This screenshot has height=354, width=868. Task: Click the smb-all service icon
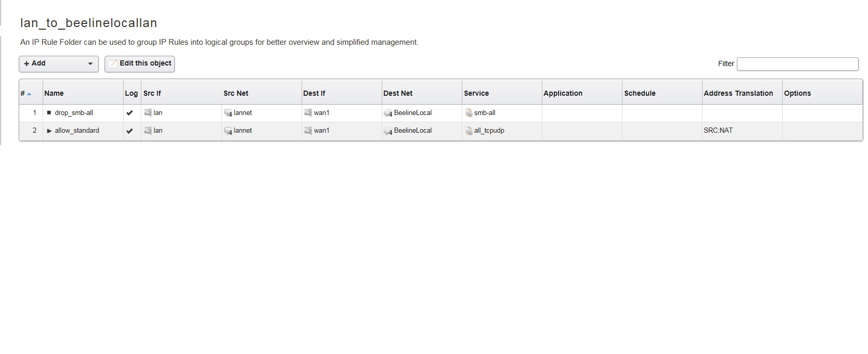click(x=469, y=113)
